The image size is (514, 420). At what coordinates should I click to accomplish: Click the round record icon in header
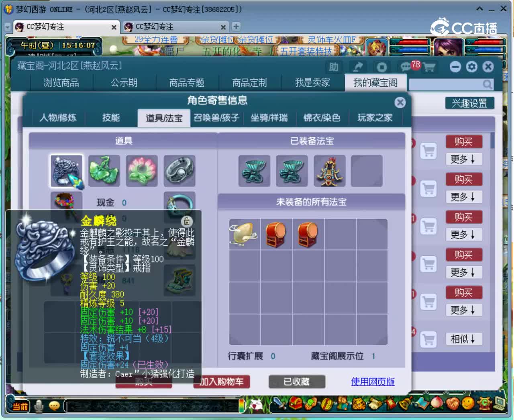click(381, 67)
